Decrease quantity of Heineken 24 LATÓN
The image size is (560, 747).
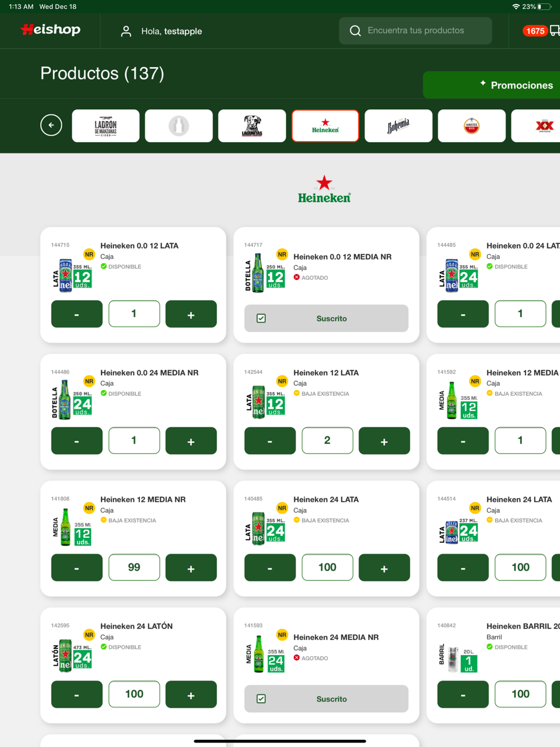pos(77,694)
